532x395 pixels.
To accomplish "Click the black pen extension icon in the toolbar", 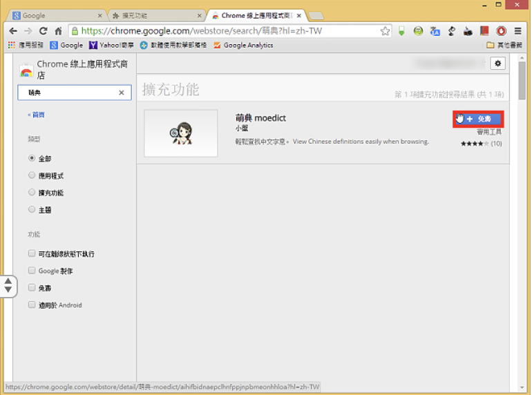I will 451,31.
